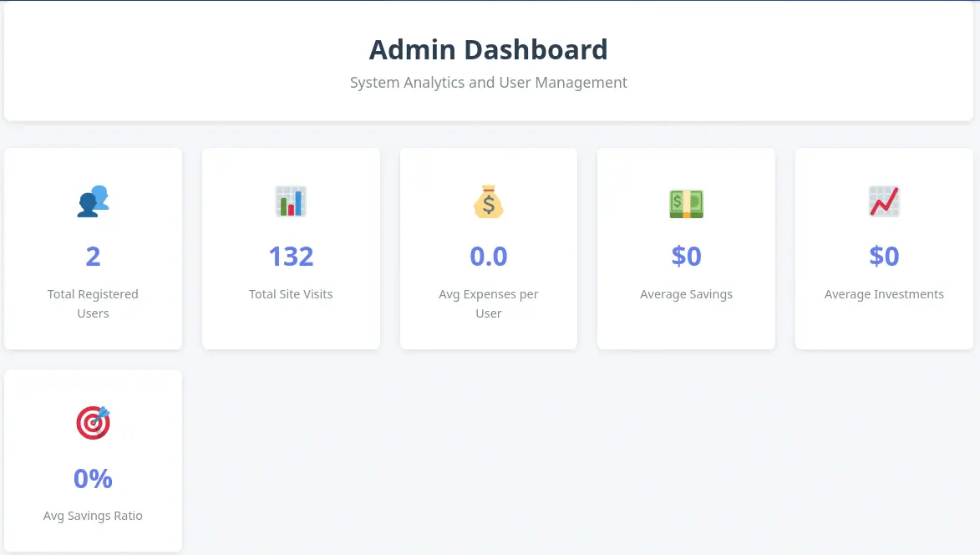This screenshot has width=980, height=555.
Task: Click the dollar bill savings icon
Action: pos(686,201)
